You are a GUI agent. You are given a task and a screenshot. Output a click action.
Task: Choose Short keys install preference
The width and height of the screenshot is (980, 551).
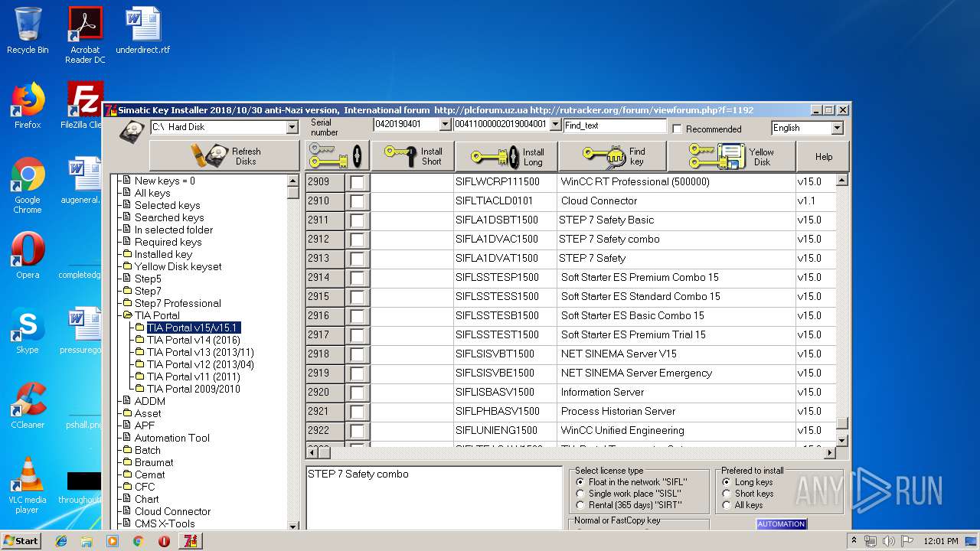[727, 494]
